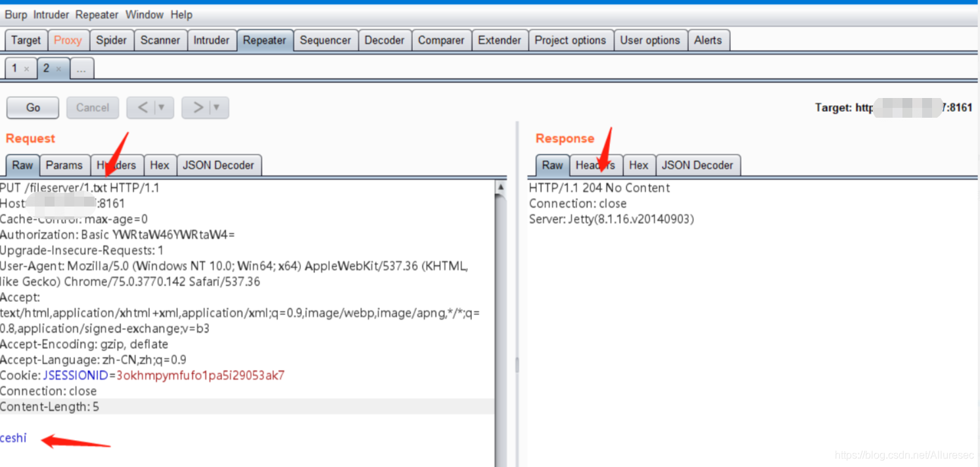Go back to previous request in history
The image size is (980, 467).
click(142, 108)
